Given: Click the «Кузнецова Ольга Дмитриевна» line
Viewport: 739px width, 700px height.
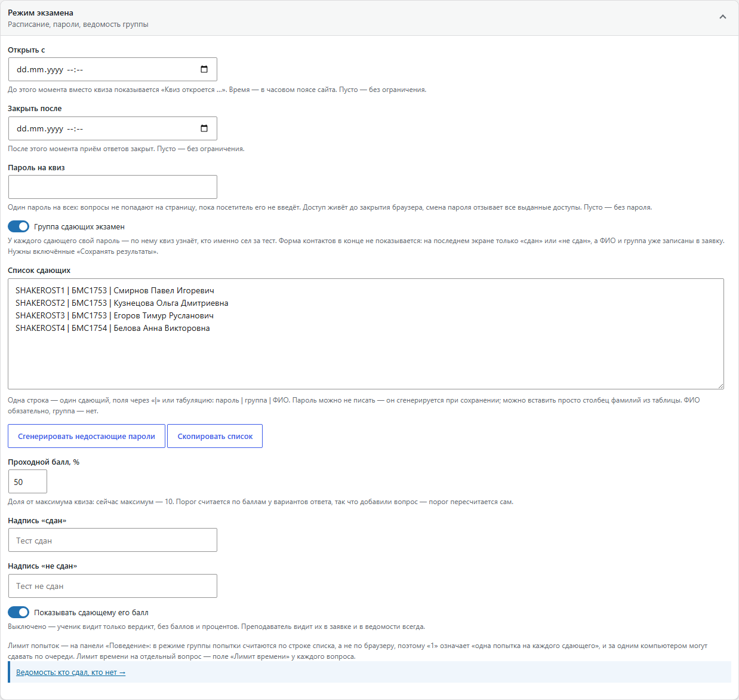Looking at the screenshot, I should [122, 303].
